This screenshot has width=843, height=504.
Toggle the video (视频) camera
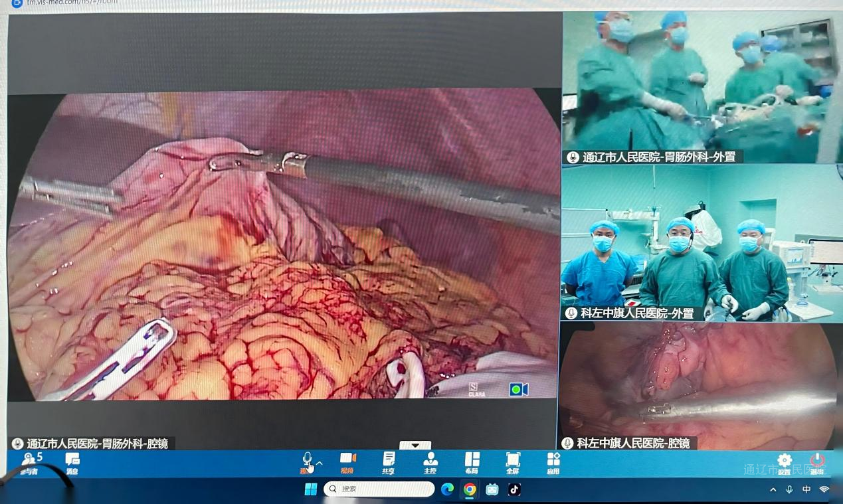click(x=347, y=462)
